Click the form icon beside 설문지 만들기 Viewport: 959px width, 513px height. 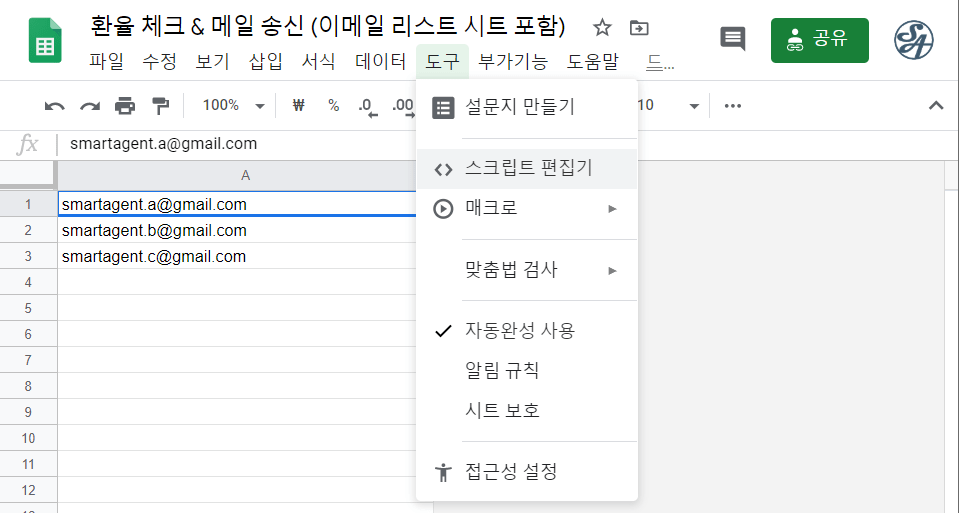pos(443,108)
